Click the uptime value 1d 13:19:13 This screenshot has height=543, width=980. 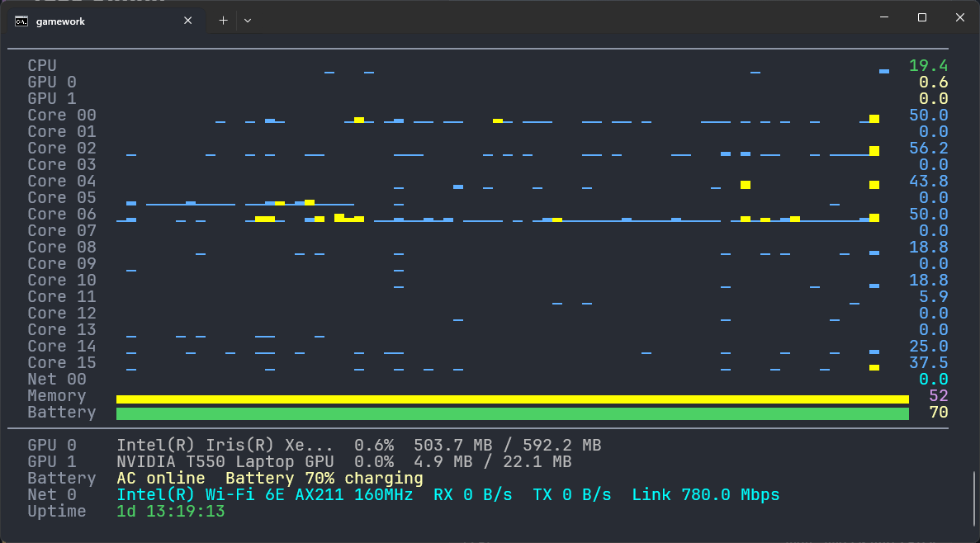[x=171, y=511]
